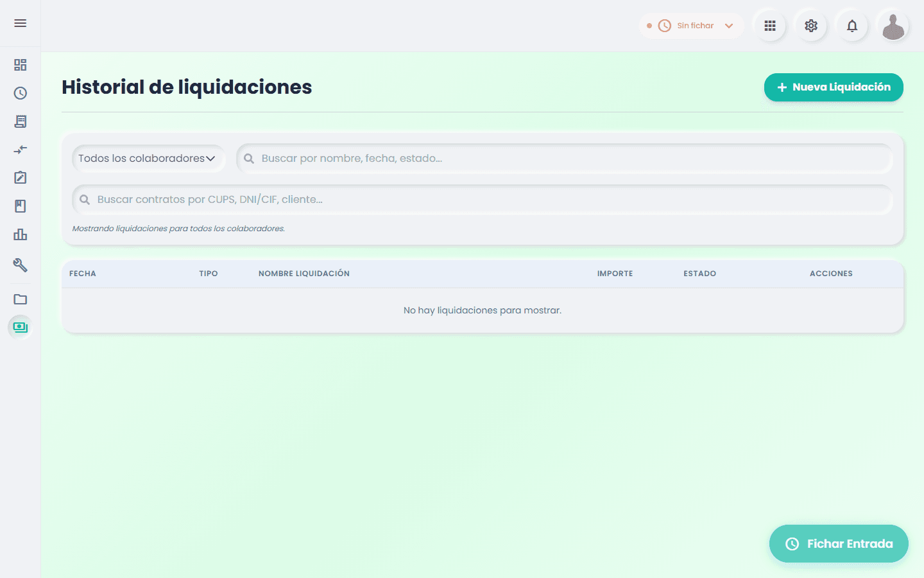
Task: Select the converging arrows sidebar icon
Action: coord(21,150)
